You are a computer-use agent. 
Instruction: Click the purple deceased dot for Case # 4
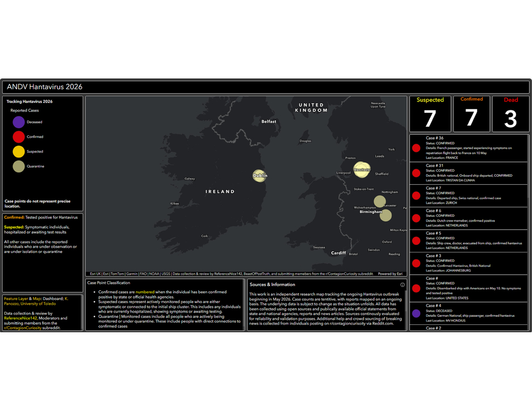[x=417, y=313]
